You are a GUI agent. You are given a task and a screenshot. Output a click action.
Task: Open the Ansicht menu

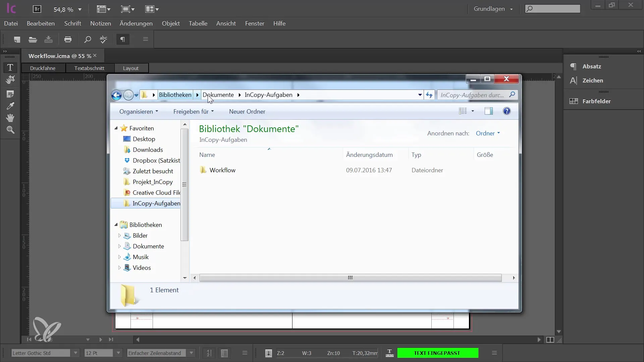click(226, 23)
